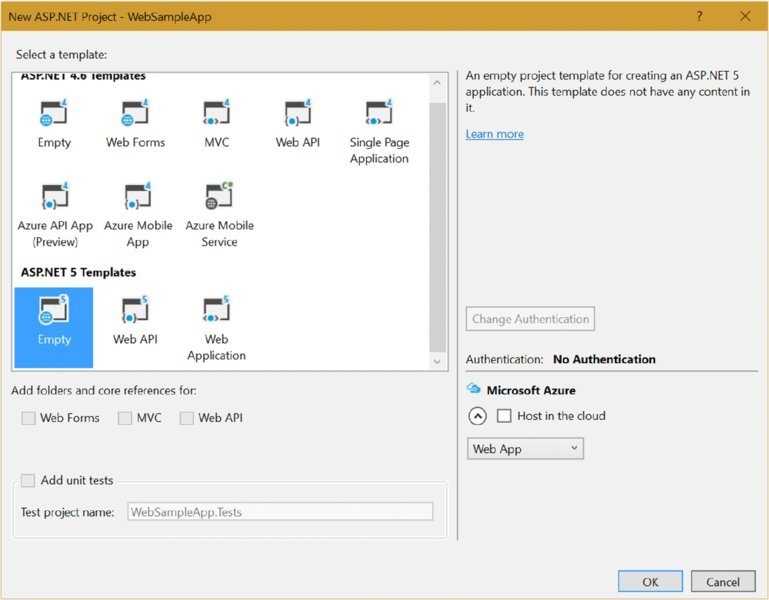Click the Microsoft Azure heading text

[x=531, y=390]
